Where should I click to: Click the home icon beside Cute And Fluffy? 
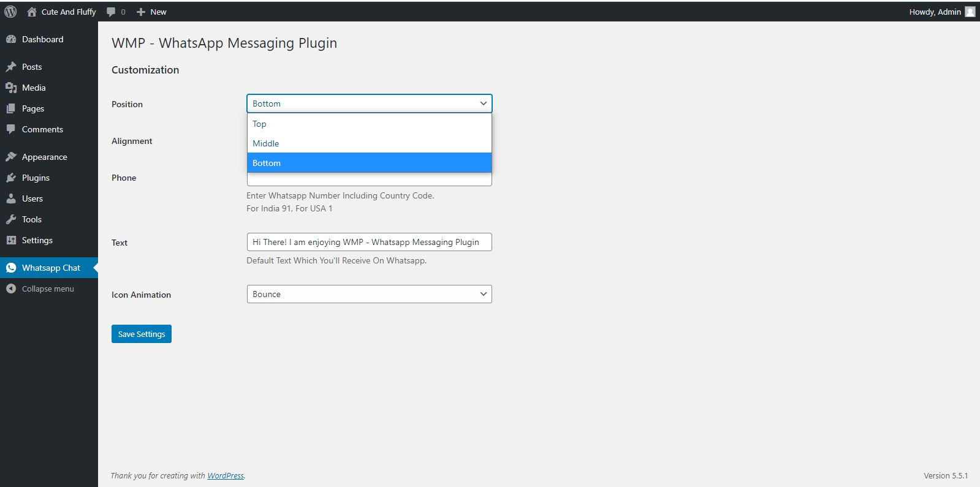[x=32, y=12]
